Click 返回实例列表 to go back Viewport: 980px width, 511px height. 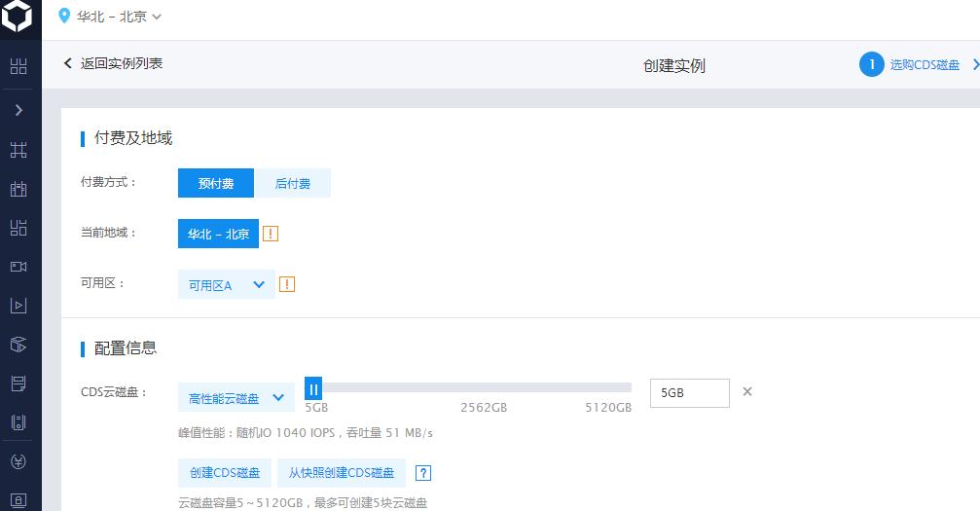point(113,63)
